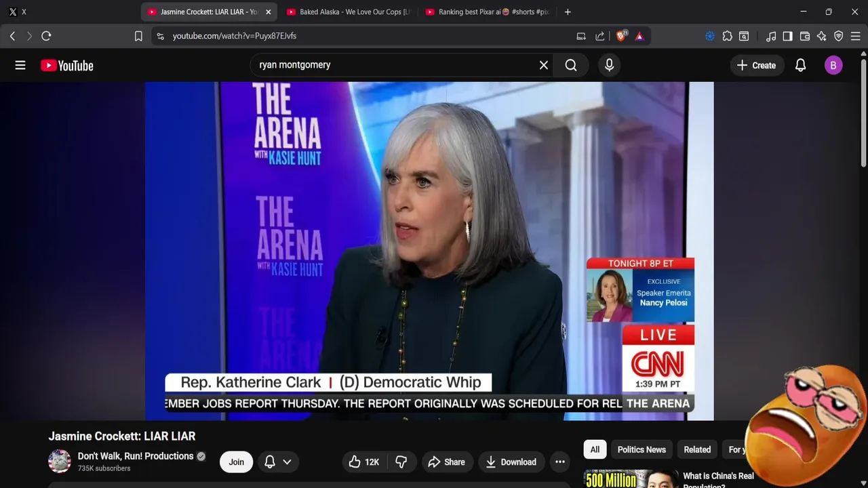
Task: Open Brave Shields lion icon
Action: coord(621,36)
